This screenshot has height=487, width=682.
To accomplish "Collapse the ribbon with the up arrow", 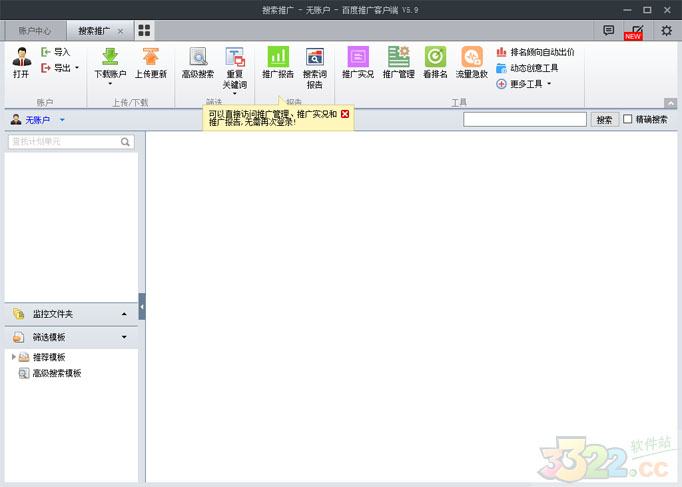I will [670, 103].
